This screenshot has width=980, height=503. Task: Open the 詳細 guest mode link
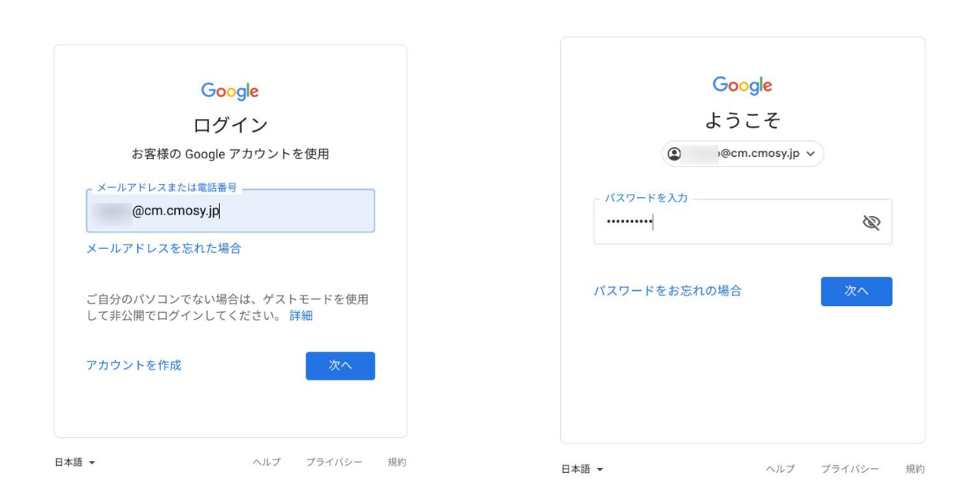click(301, 316)
